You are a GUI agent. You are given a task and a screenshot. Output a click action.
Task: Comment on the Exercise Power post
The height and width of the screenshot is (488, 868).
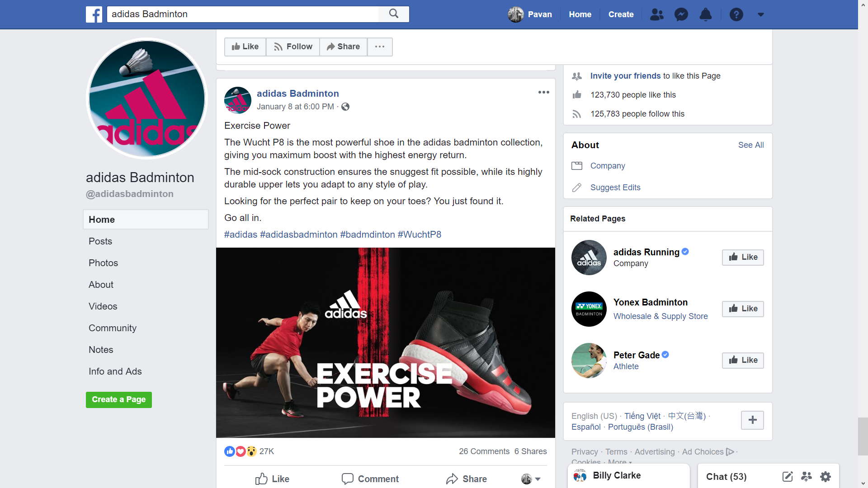[x=370, y=479]
